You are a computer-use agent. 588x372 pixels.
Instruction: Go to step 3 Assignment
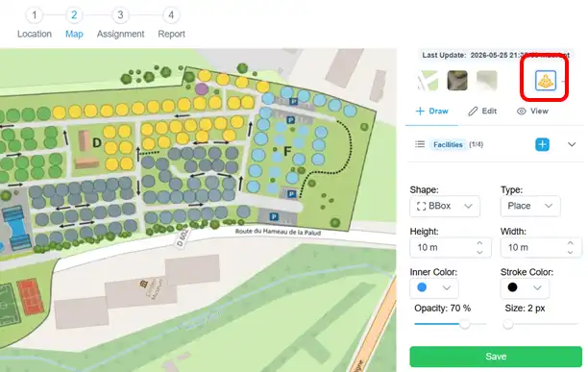(120, 24)
